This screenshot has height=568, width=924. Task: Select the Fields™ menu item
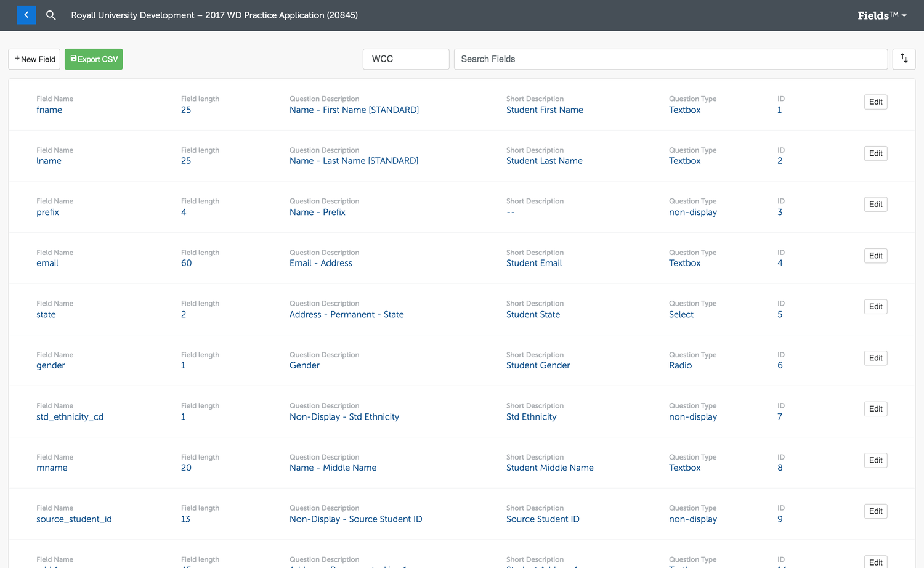coord(877,15)
